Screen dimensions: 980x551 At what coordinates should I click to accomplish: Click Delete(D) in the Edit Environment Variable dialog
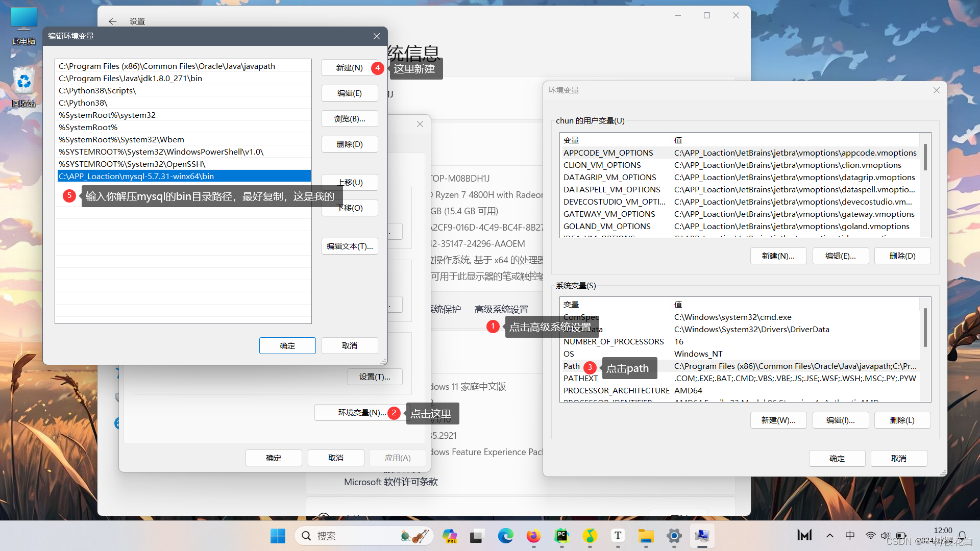350,144
